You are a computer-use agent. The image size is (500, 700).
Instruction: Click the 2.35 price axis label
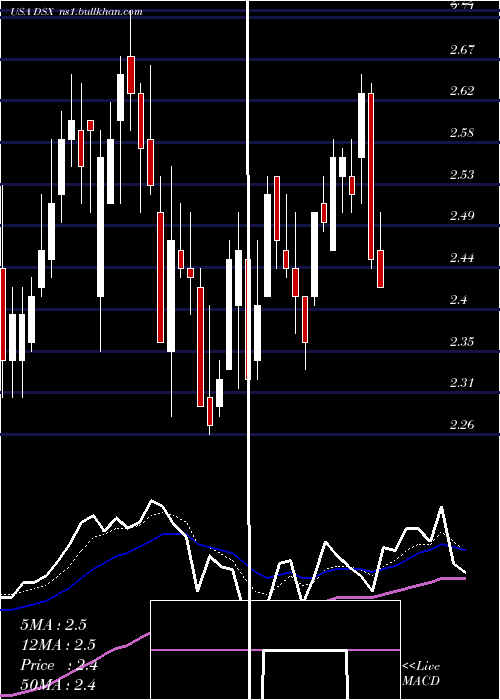point(462,342)
